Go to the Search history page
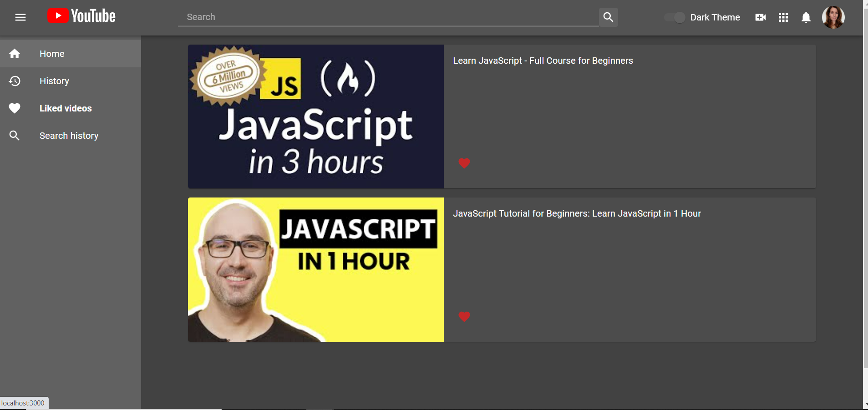 click(x=69, y=135)
